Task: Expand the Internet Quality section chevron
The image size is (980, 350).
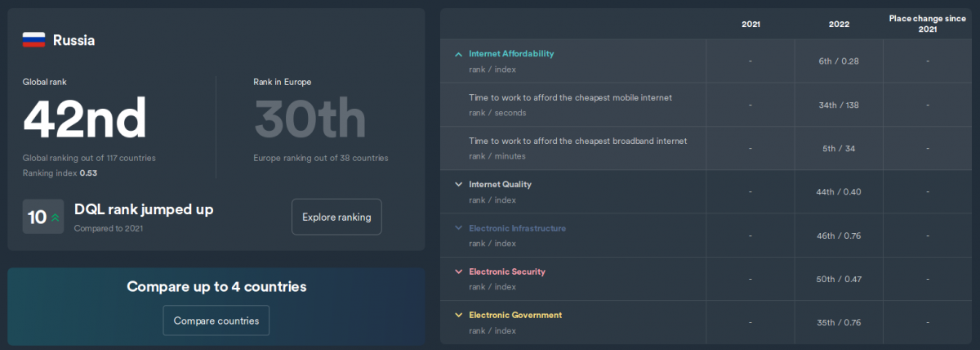Action: [458, 185]
